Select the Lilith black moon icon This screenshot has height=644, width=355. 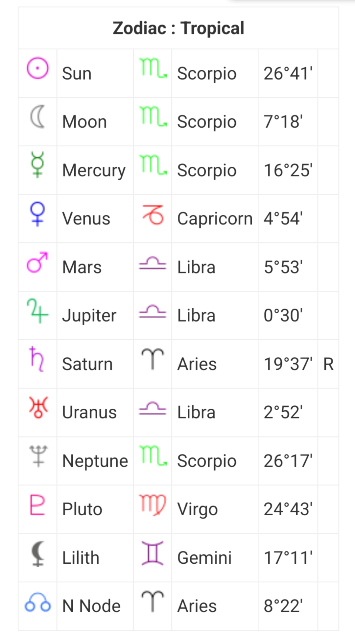coord(37,553)
